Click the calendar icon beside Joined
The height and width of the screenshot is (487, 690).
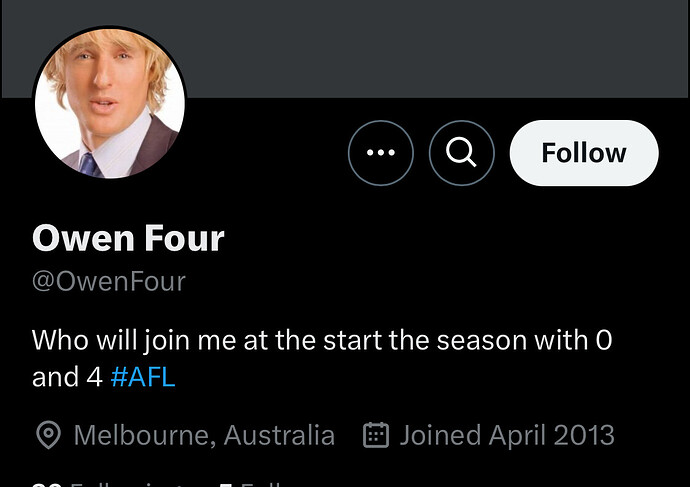[376, 435]
